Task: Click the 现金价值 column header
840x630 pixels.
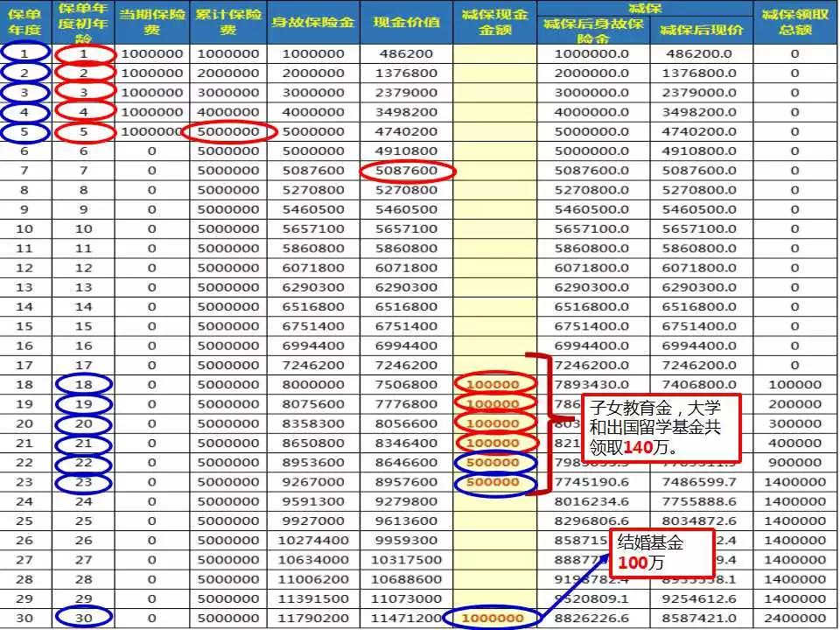Action: coord(406,22)
